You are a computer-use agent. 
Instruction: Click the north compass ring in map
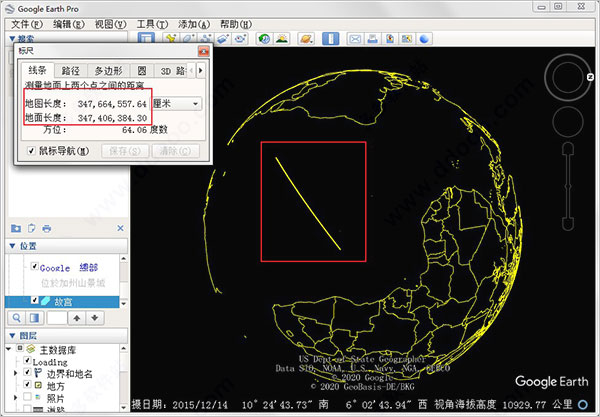point(568,77)
